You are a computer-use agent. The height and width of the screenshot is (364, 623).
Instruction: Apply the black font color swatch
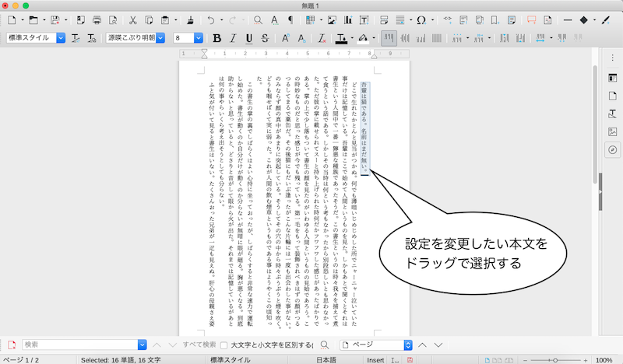coord(341,38)
